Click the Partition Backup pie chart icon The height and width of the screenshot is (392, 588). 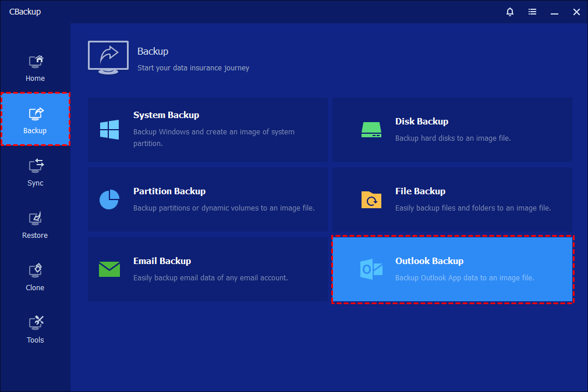[x=109, y=199]
